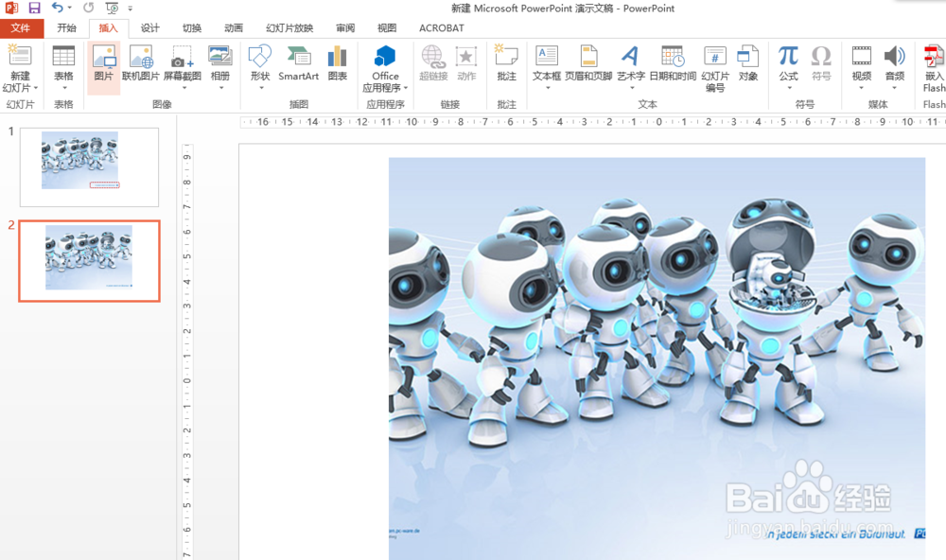Open Header and Footer (页眉和页脚)
Screen dimensions: 946x560
click(588, 62)
